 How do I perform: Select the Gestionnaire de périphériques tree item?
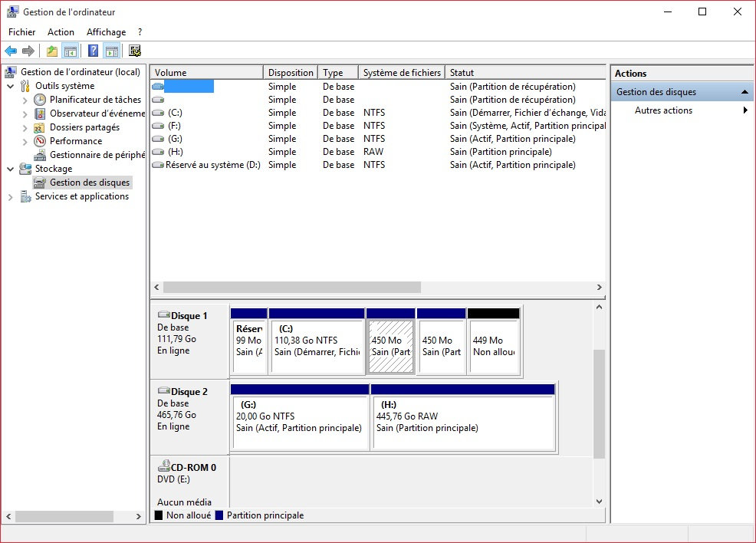pos(97,155)
